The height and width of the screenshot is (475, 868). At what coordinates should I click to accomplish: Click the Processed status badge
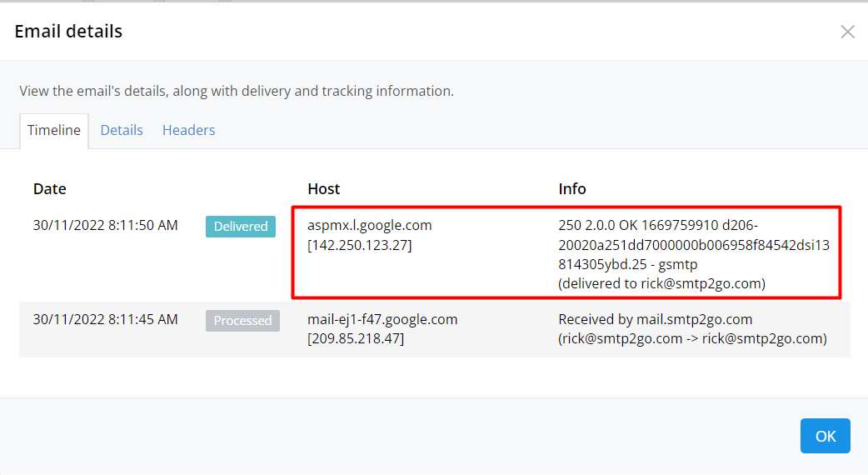pos(242,321)
